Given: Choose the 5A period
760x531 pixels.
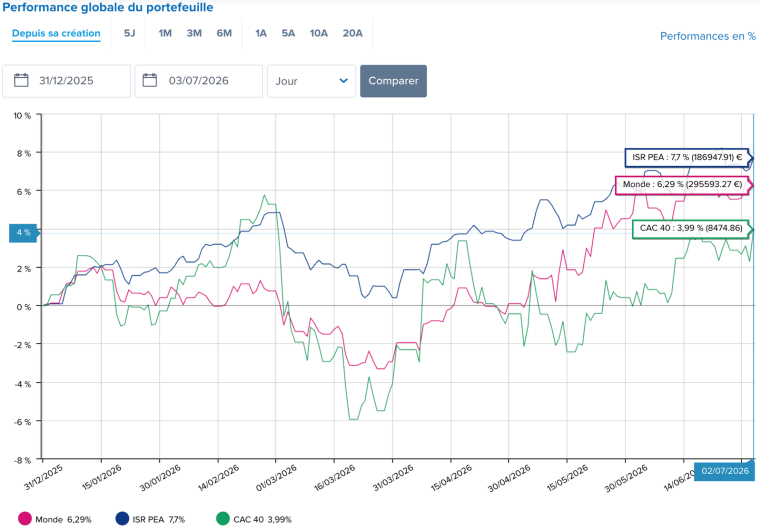Looking at the screenshot, I should pos(288,33).
